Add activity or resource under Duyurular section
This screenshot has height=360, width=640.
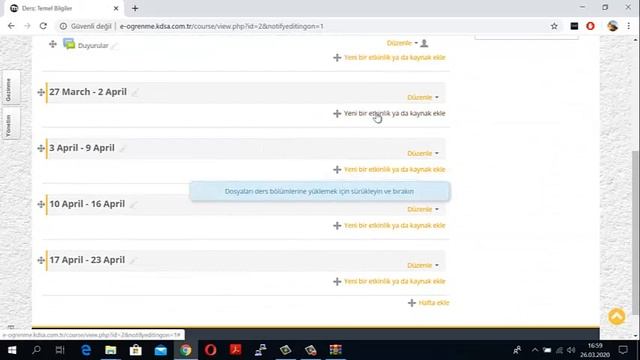coord(389,58)
